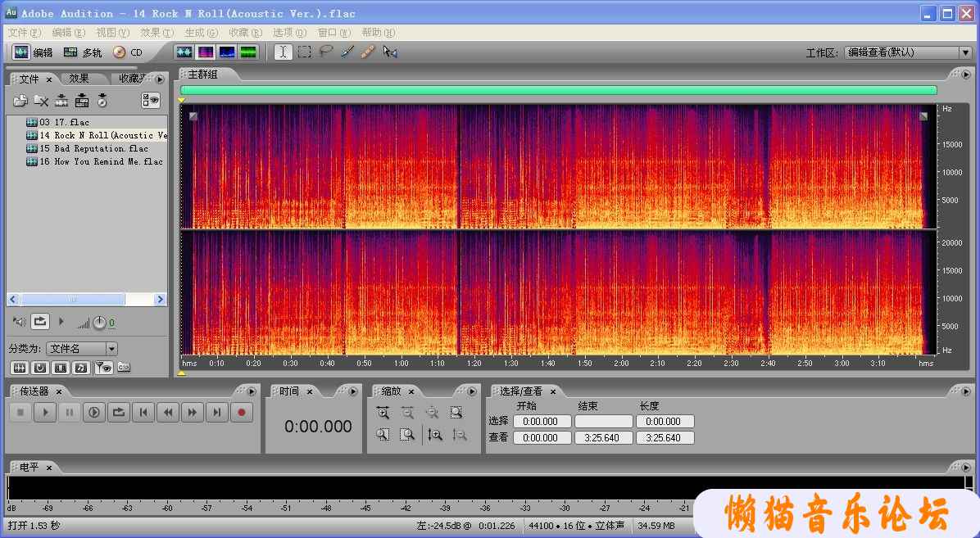The image size is (980, 538).
Task: Open the 文件 File menu
Action: click(25, 33)
